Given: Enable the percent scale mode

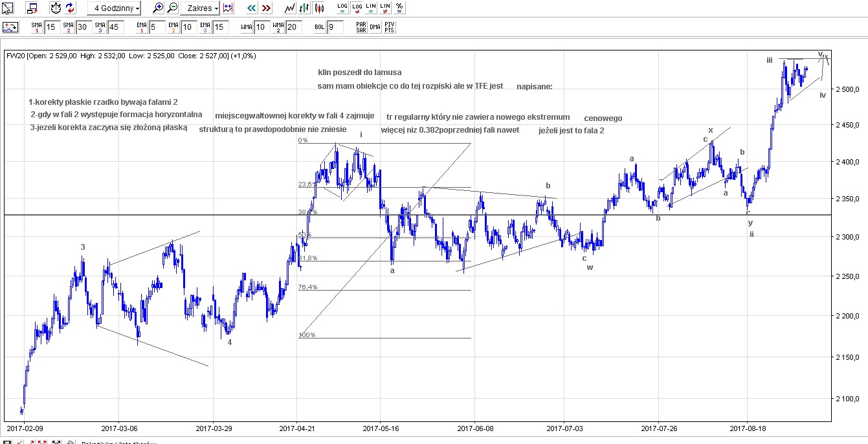Looking at the screenshot, I should [399, 8].
